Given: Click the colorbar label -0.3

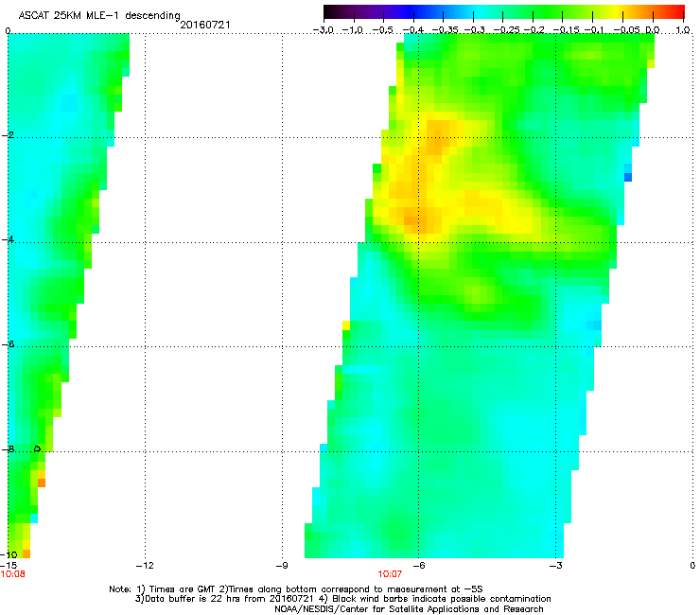Looking at the screenshot, I should click(x=474, y=30).
